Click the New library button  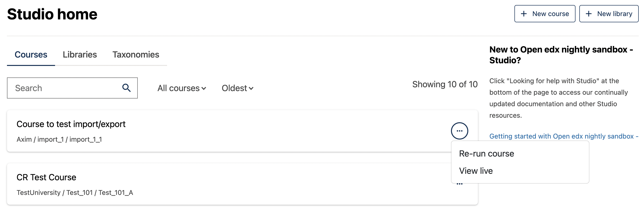pyautogui.click(x=608, y=14)
